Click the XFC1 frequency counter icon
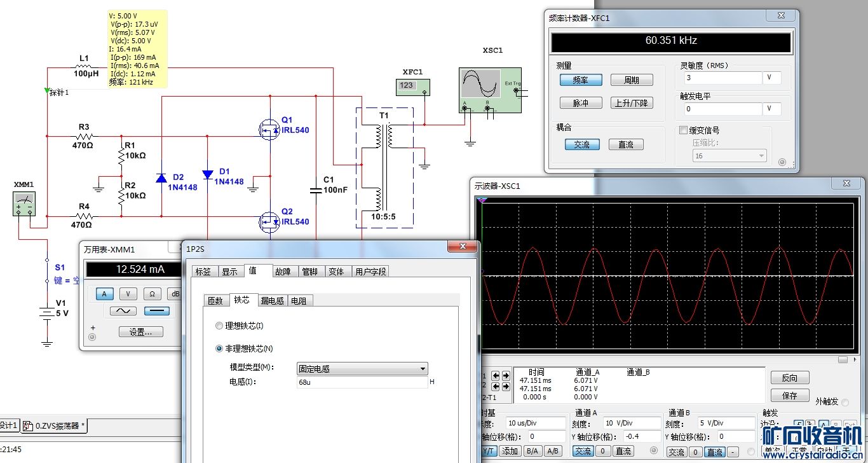 tap(412, 86)
